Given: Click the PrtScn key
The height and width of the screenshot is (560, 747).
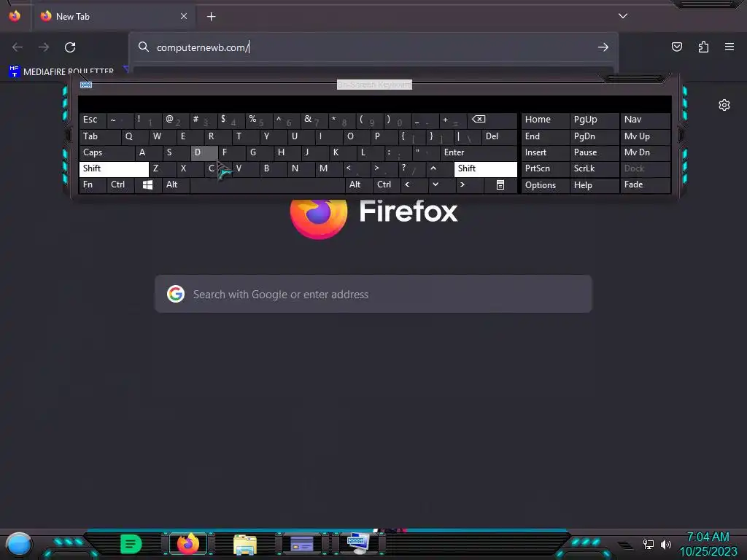Looking at the screenshot, I should click(x=545, y=168).
